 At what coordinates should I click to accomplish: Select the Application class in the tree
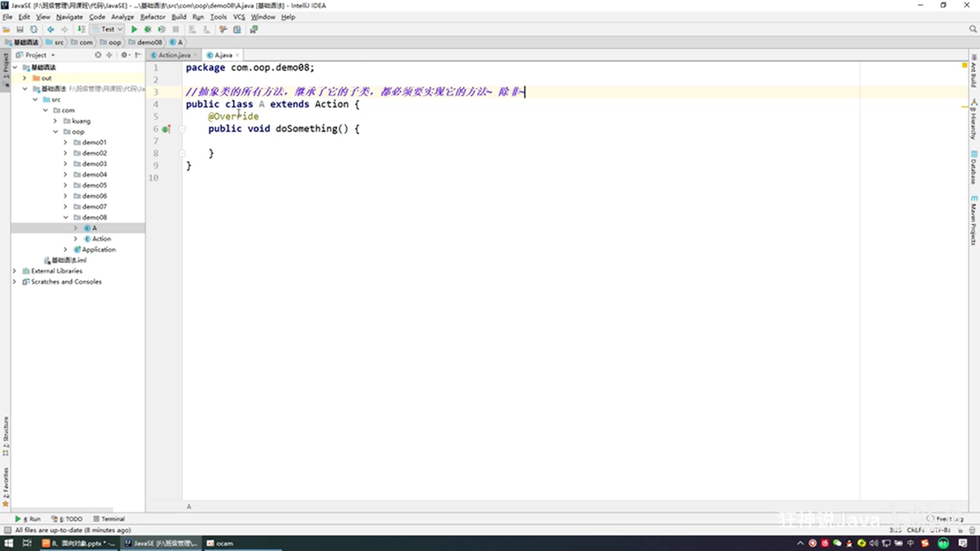coord(99,249)
